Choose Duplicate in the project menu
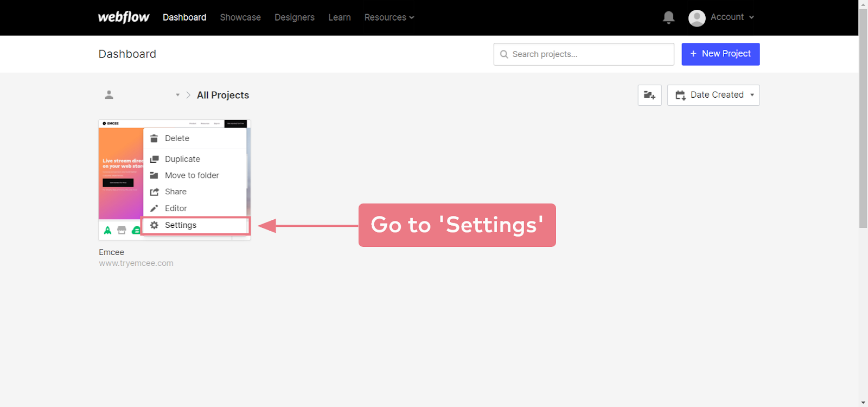 pyautogui.click(x=182, y=159)
